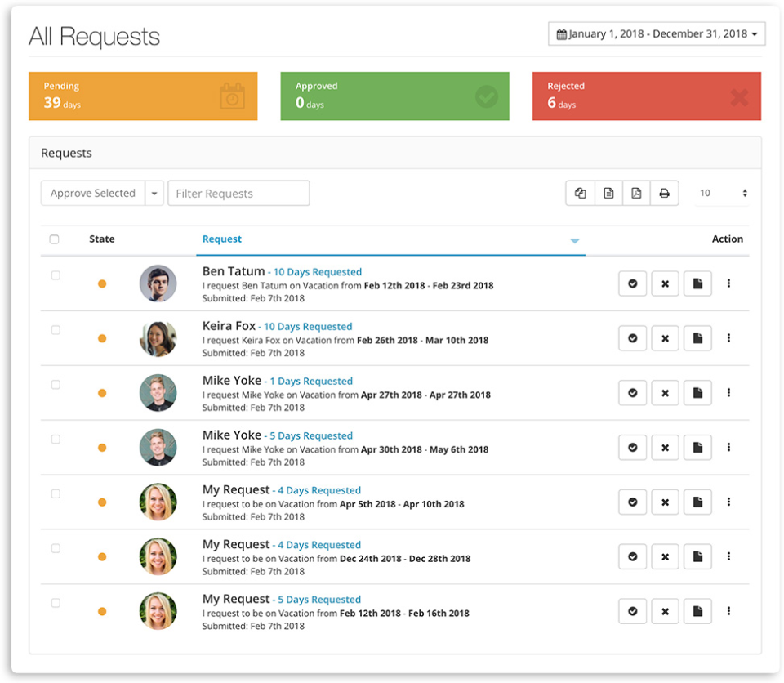Open document for Mike Yoke's 1-day request
Screen dimensions: 784x683
click(697, 393)
